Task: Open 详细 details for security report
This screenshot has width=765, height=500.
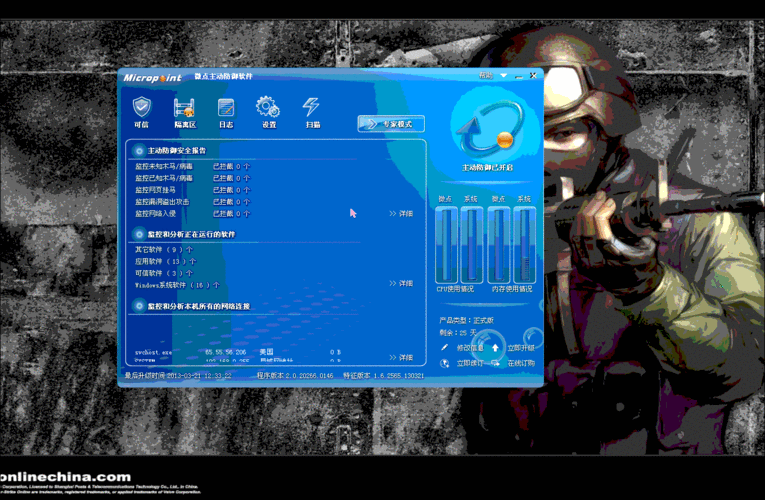Action: [x=401, y=214]
